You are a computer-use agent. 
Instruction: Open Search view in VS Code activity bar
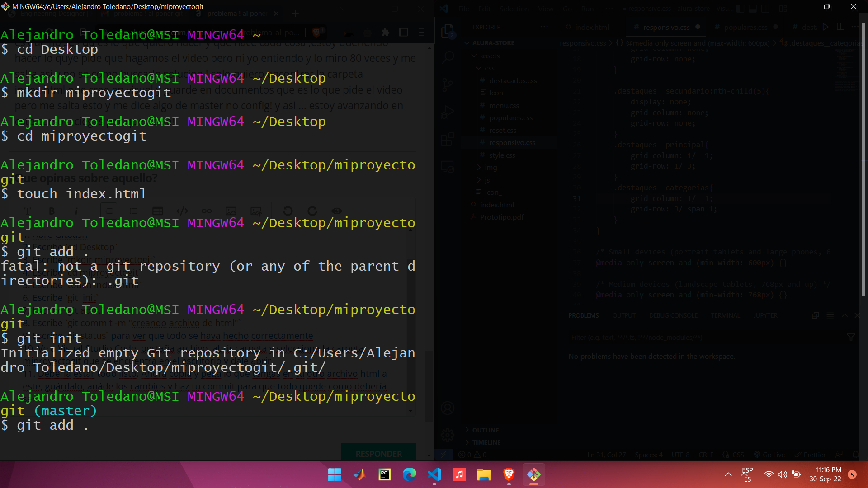pyautogui.click(x=448, y=57)
